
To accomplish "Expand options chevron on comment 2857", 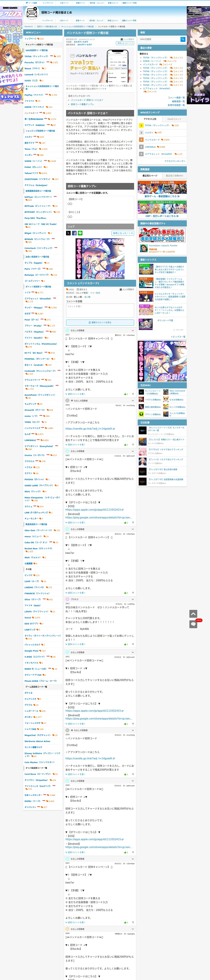I will (x=133, y=331).
